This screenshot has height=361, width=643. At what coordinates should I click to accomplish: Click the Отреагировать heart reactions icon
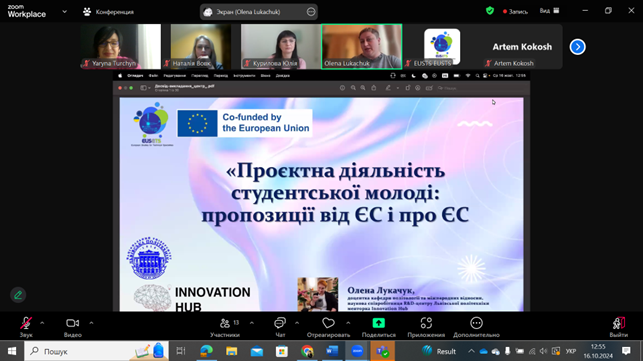[x=328, y=323]
